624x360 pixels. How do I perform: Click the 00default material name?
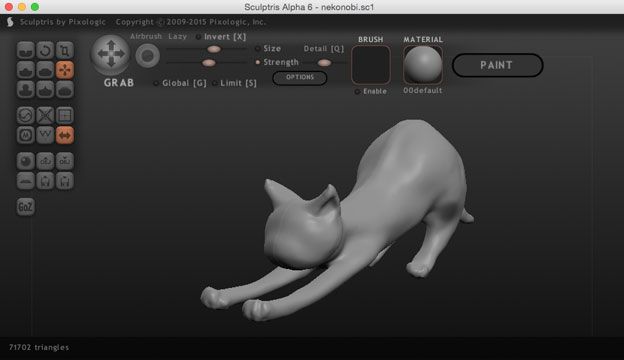pos(423,91)
